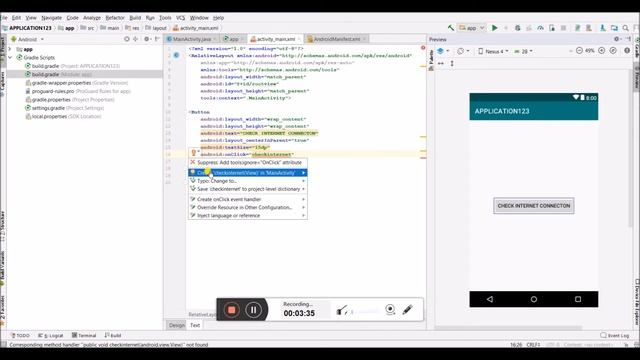
Task: Open the File menu
Action: coord(4,18)
